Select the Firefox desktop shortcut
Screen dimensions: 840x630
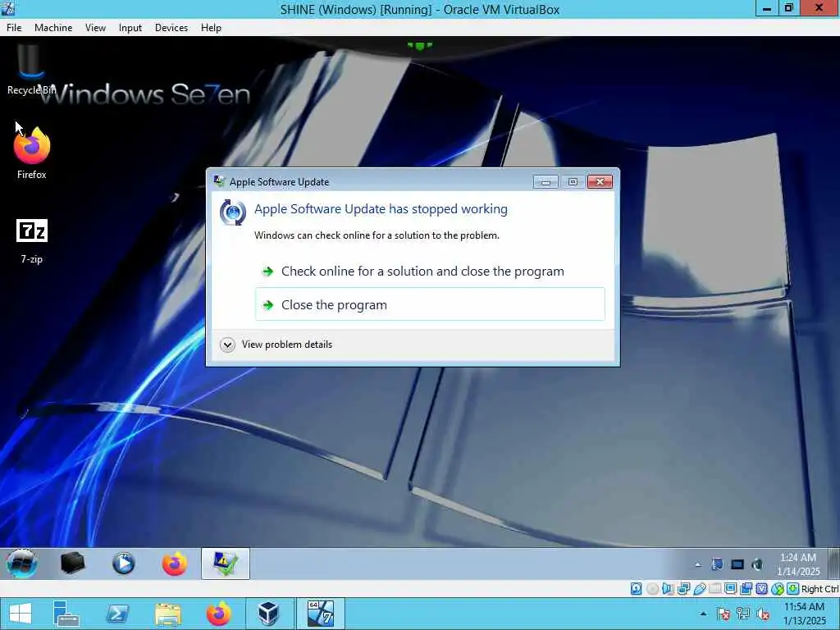(x=32, y=153)
